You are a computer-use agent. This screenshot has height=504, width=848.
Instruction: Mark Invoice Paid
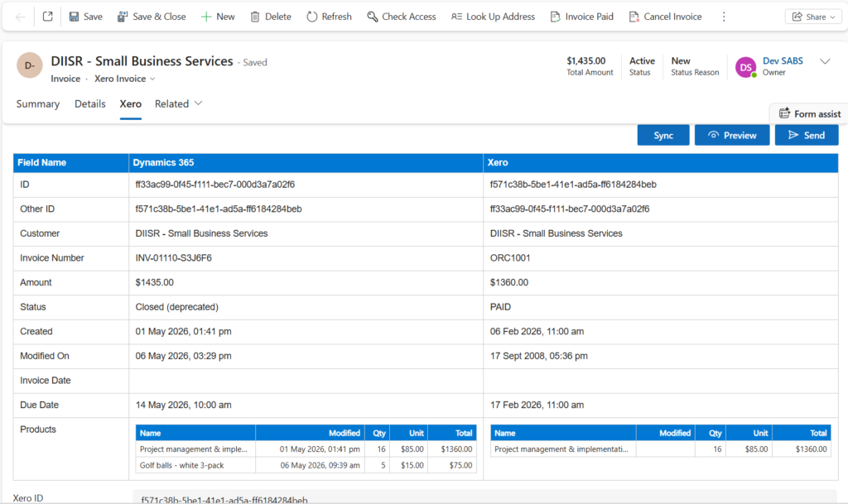pos(582,17)
